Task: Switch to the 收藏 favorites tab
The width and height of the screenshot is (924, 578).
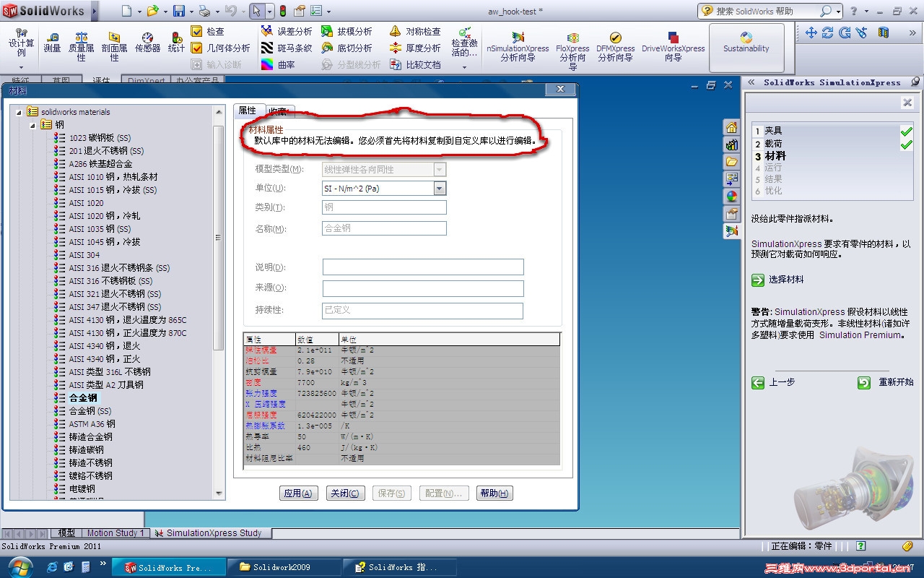Action: 278,111
